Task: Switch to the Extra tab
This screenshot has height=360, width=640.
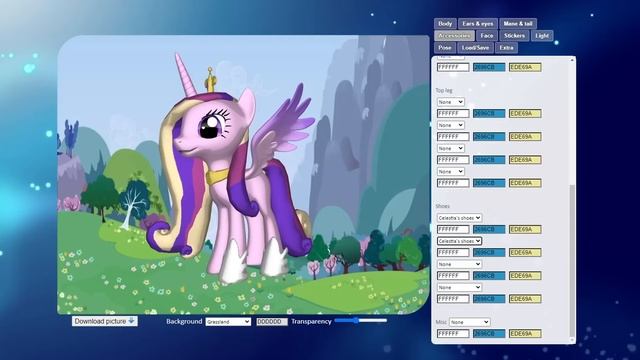Action: coord(506,47)
